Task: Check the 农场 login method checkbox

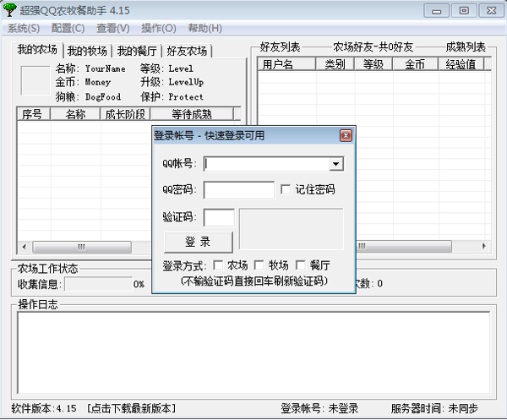Action: coord(218,265)
